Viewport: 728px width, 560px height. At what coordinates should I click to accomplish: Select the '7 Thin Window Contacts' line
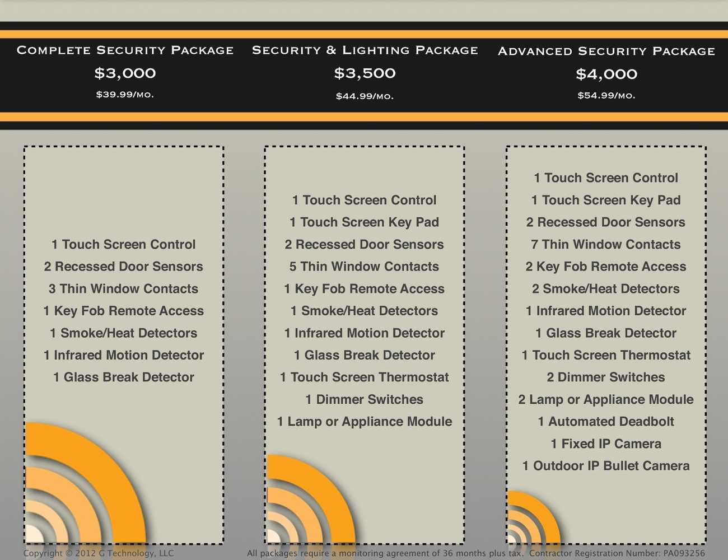pos(606,245)
